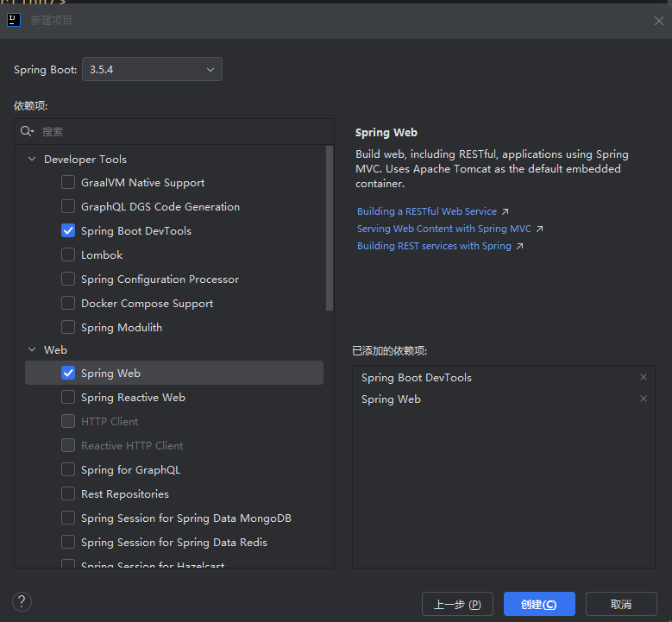Click the dependency list vertical scrollbar
Viewport: 672px width, 622px height.
(x=330, y=228)
